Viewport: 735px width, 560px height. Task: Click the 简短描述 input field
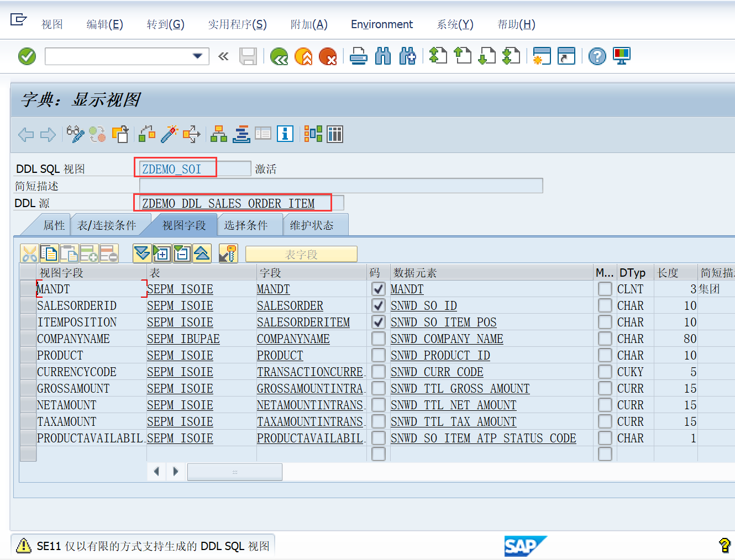341,186
